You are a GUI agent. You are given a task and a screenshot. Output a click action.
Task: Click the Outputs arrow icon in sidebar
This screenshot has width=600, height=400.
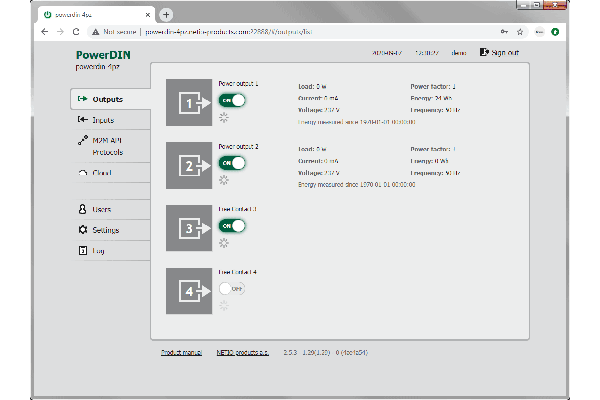(x=82, y=99)
